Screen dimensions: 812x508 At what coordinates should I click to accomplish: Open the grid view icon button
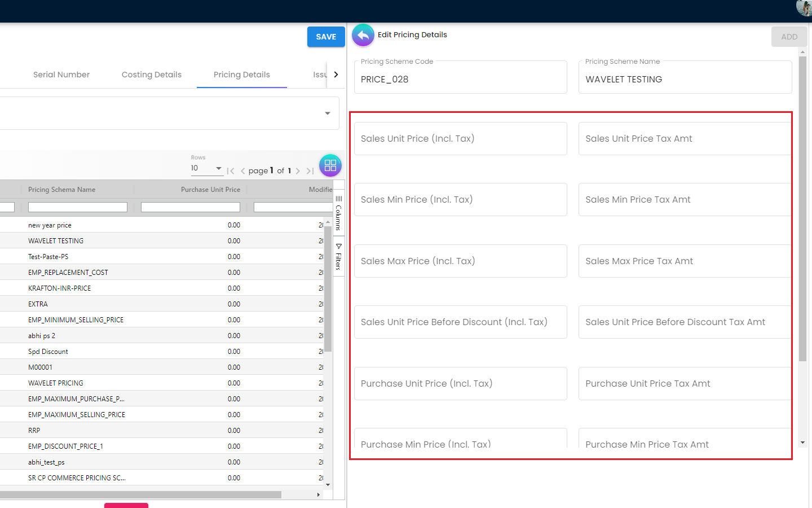(330, 165)
